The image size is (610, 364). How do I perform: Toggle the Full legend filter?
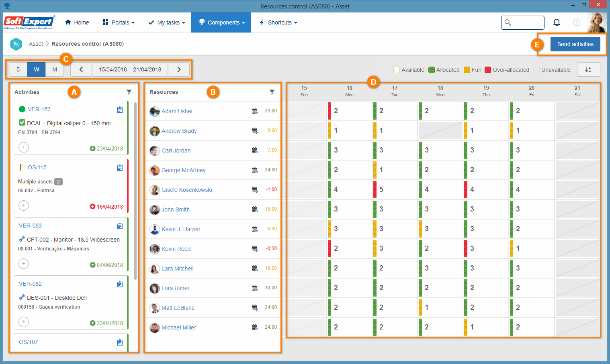(x=472, y=70)
